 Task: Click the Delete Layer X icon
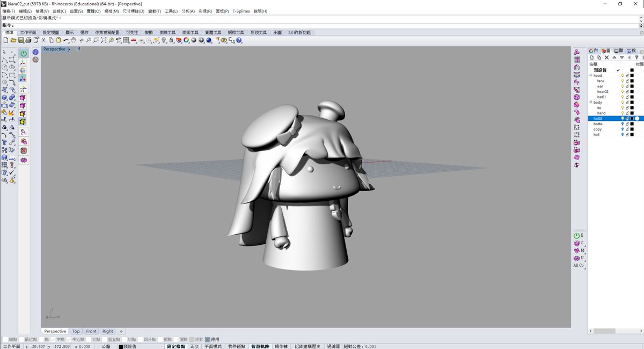(x=607, y=57)
